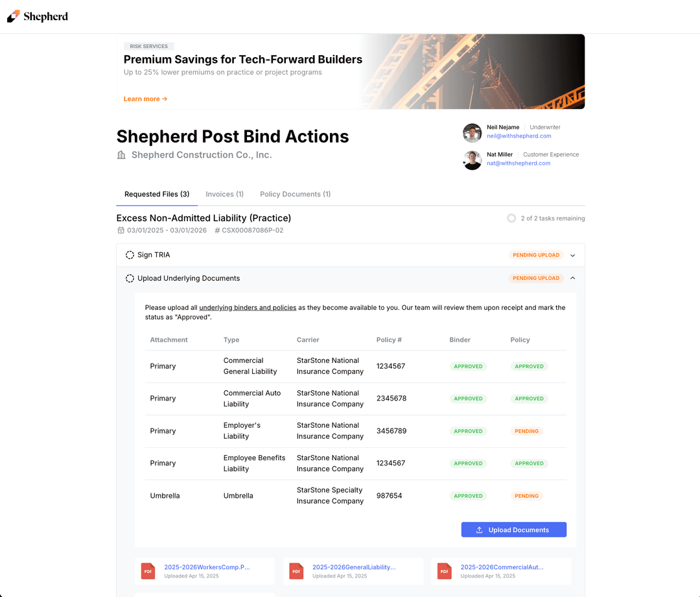Switch to the Invoices tab

(224, 194)
